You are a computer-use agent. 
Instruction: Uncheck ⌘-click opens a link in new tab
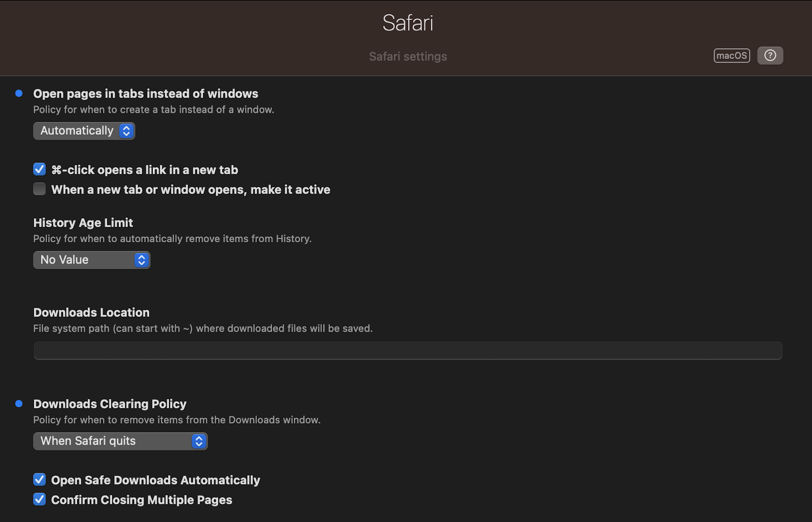point(40,169)
